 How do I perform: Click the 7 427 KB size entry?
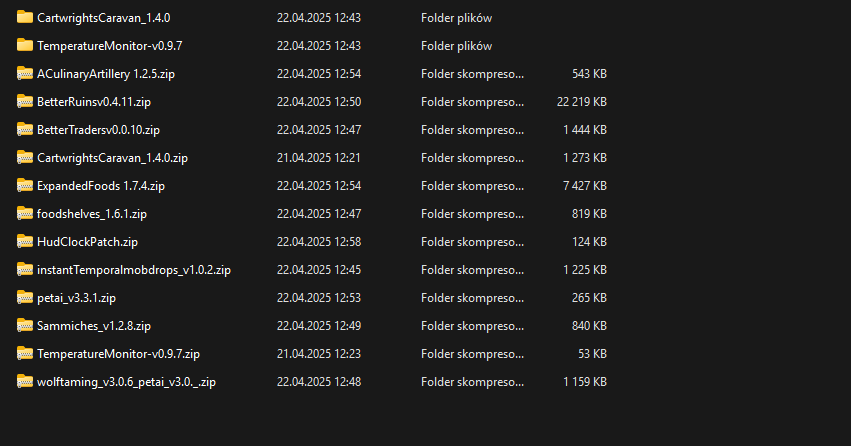[x=585, y=186]
